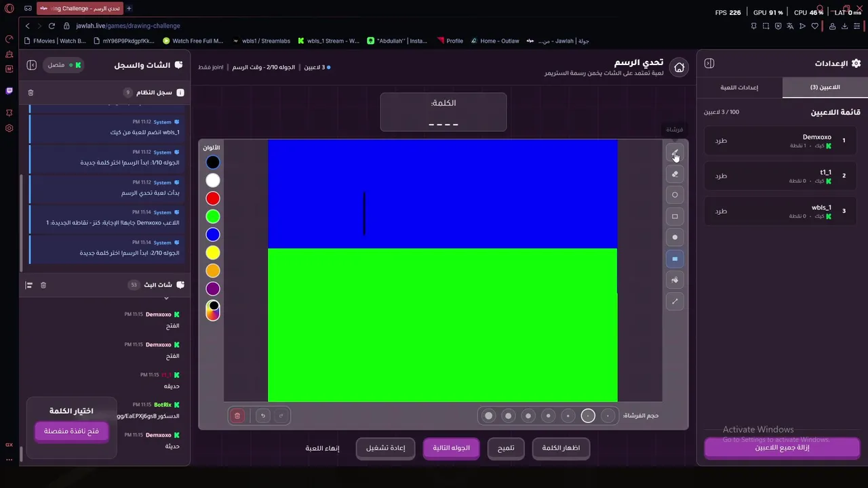Kick player wbls_1 from the game

pyautogui.click(x=721, y=211)
